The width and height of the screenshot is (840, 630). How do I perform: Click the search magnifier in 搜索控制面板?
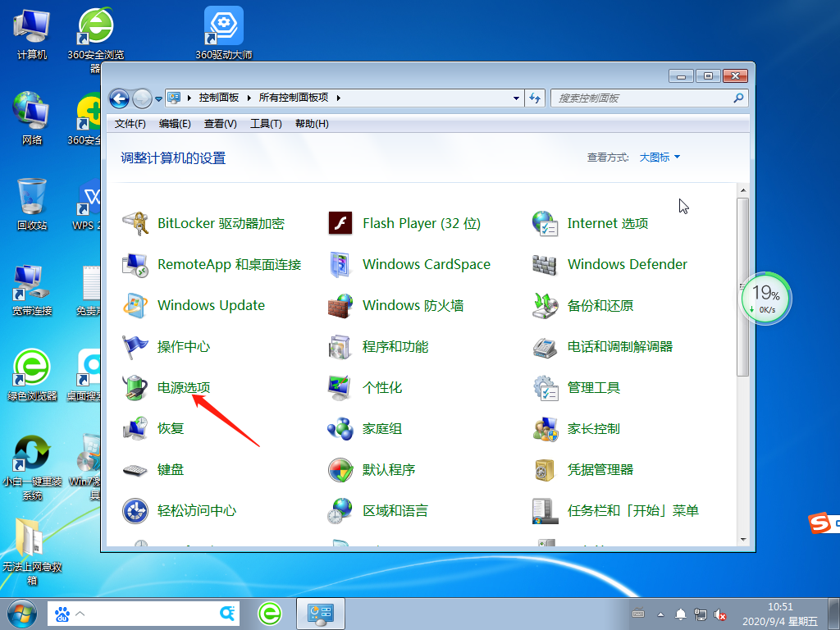(739, 98)
